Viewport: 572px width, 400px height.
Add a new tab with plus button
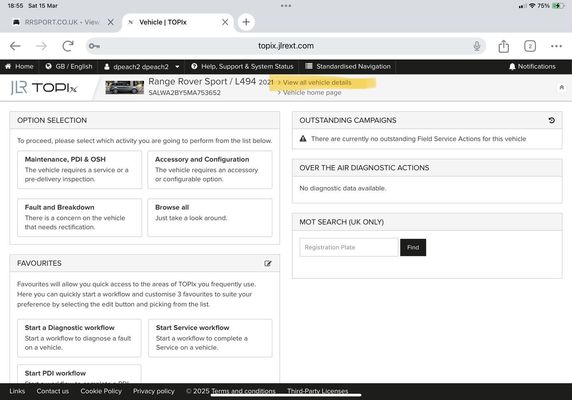coord(246,22)
